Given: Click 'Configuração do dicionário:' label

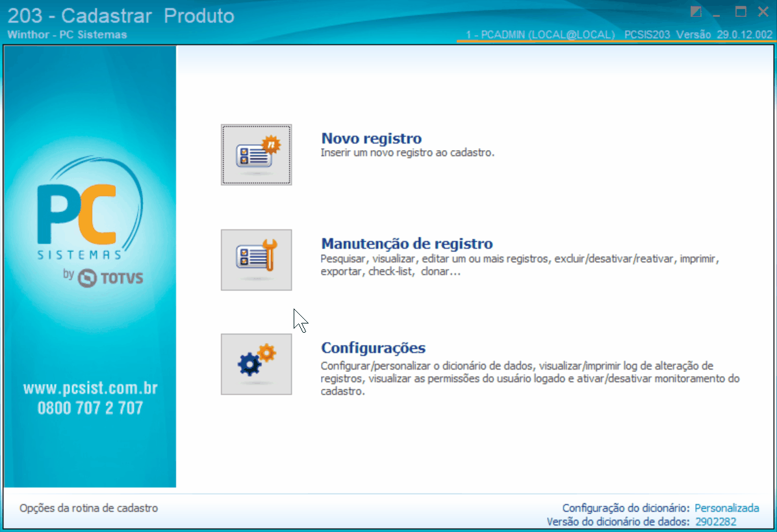Looking at the screenshot, I should [626, 508].
